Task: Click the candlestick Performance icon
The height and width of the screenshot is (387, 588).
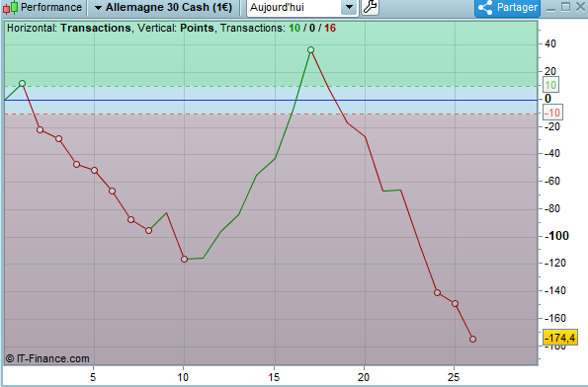Action: pos(11,7)
